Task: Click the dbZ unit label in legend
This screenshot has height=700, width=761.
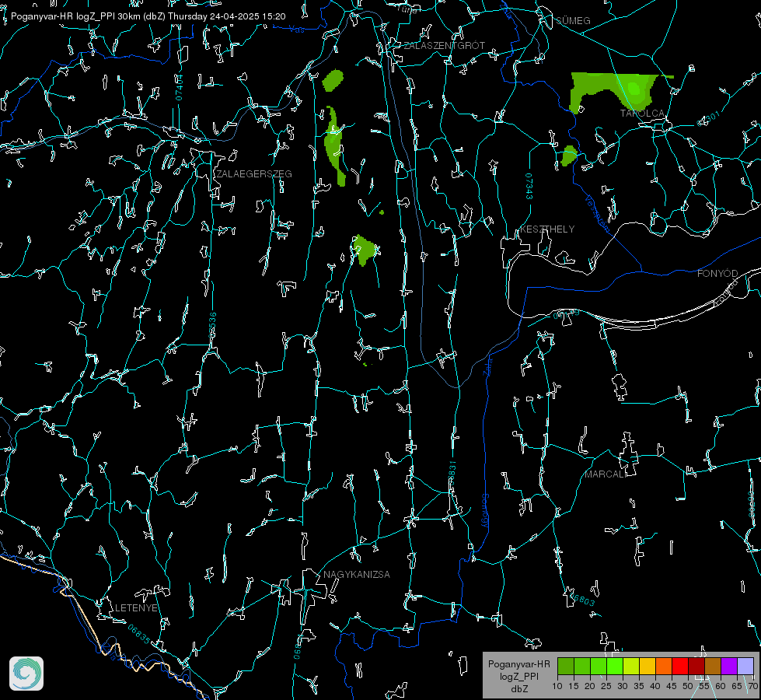Action: pos(518,689)
